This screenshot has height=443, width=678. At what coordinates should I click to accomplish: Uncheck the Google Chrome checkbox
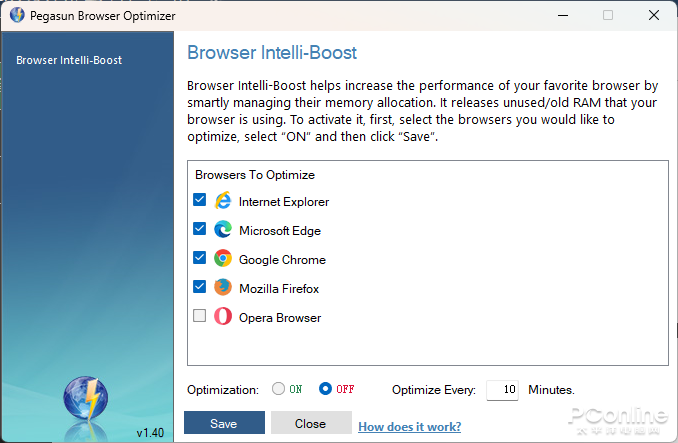pyautogui.click(x=199, y=258)
